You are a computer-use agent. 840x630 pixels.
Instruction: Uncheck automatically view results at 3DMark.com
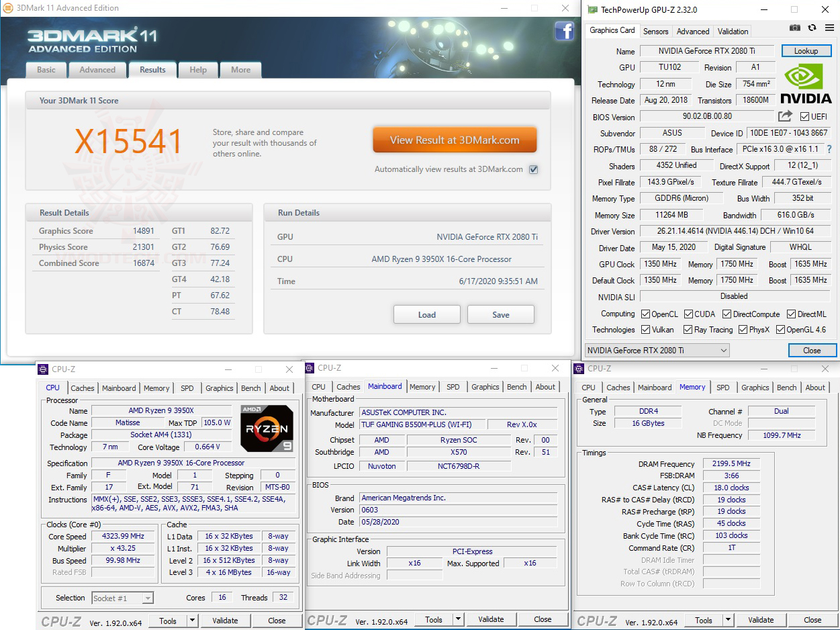click(x=533, y=169)
